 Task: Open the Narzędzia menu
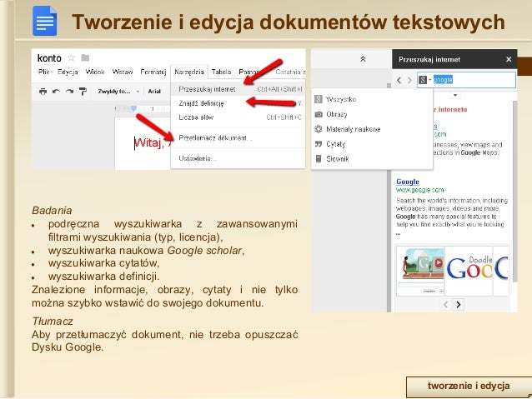coord(189,72)
